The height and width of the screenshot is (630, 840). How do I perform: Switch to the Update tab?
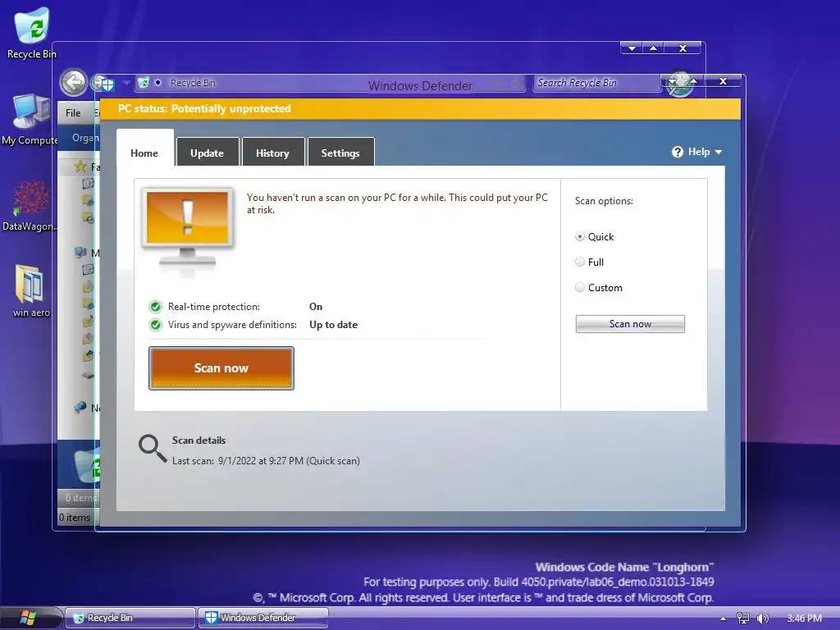pos(208,153)
